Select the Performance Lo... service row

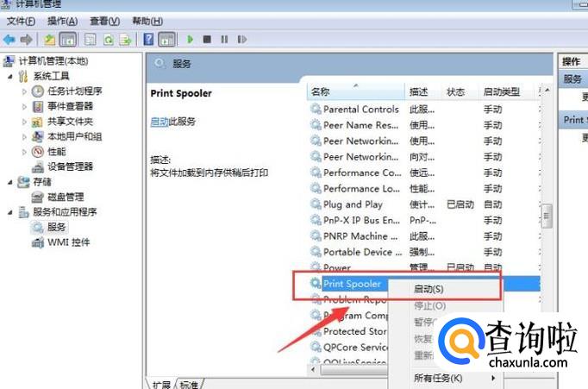[x=423, y=188]
